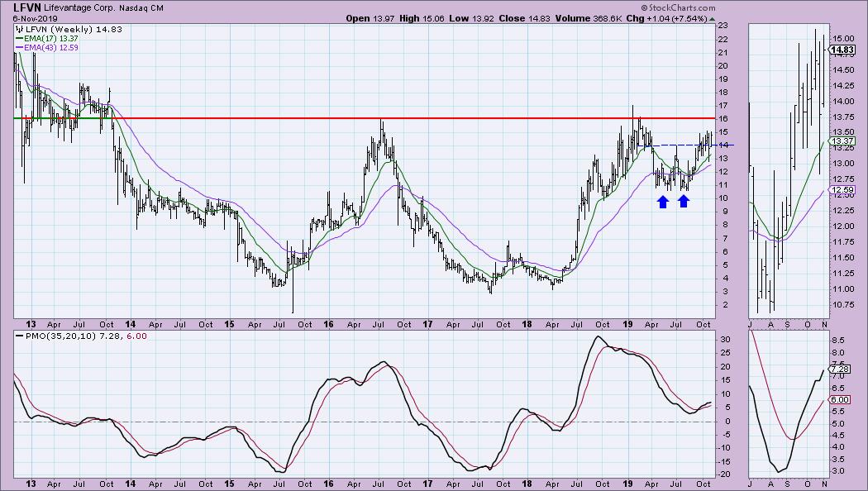Click the 14 year label on price axis
The width and height of the screenshot is (868, 491).
130,324
